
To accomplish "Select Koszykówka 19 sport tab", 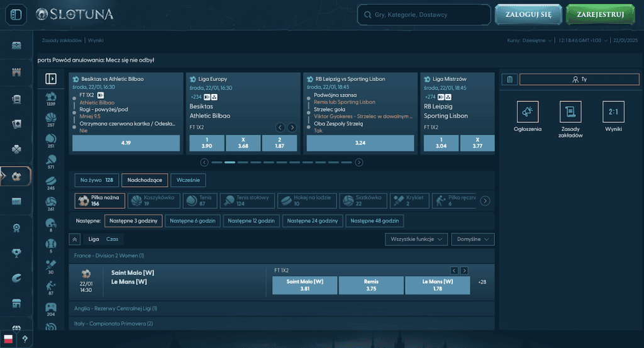I will pos(155,201).
